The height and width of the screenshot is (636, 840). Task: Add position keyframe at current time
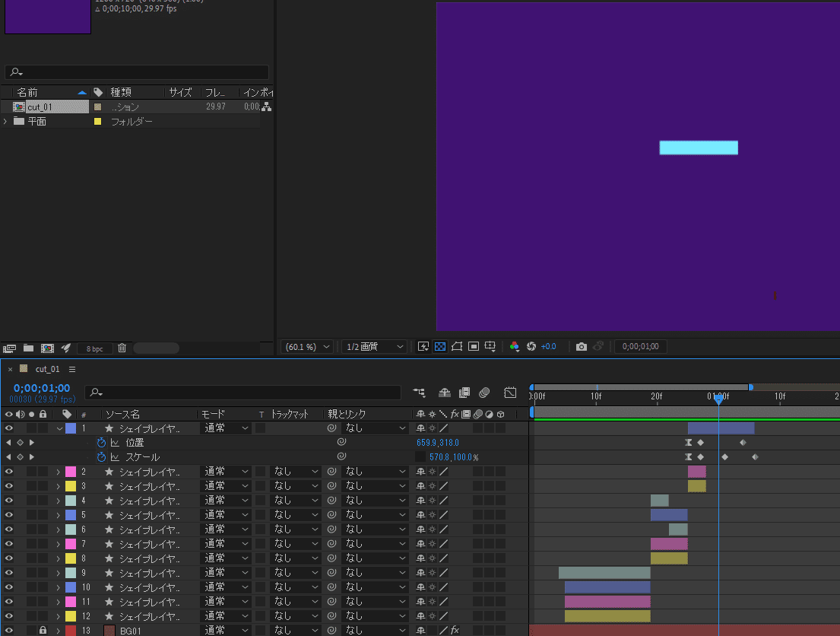(x=20, y=443)
